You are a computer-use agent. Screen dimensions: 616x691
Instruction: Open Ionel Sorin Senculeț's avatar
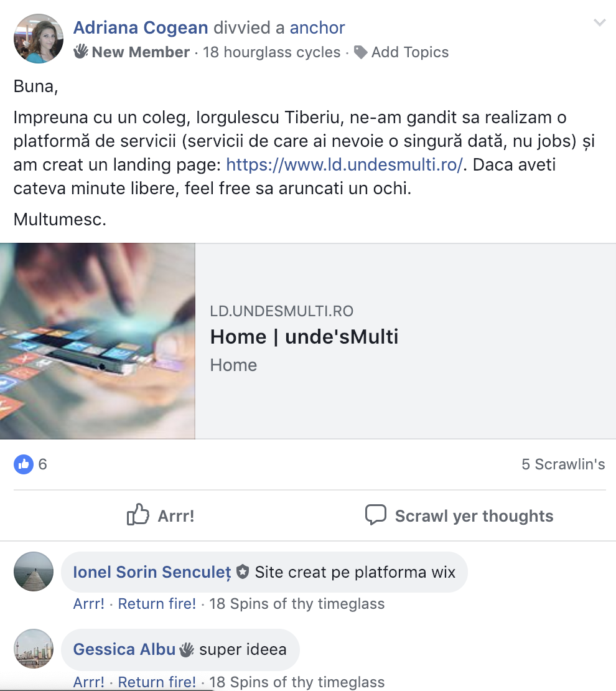[34, 571]
